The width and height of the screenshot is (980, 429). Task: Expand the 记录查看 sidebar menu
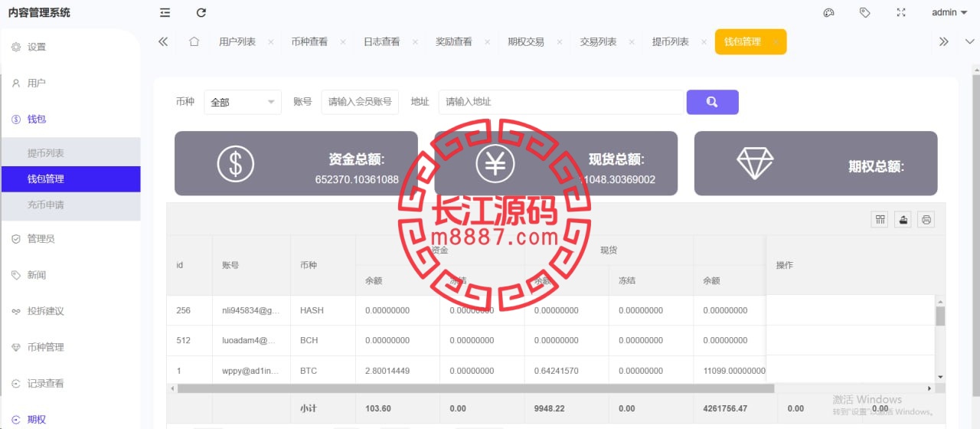[x=70, y=383]
